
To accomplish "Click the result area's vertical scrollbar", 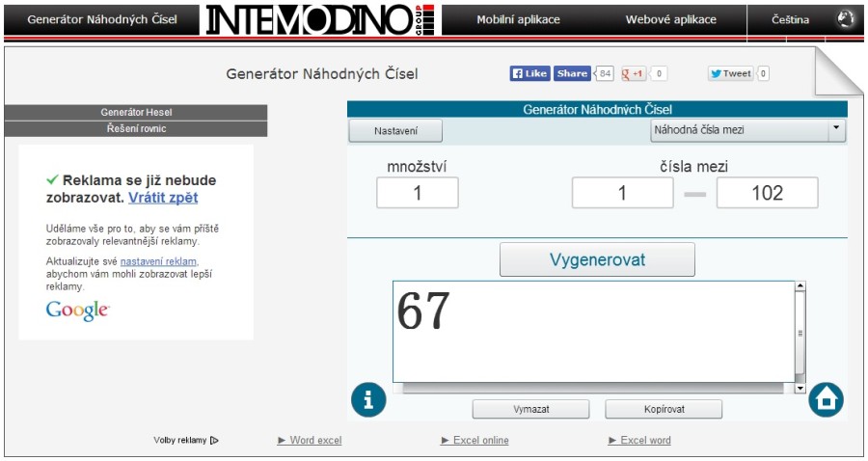I will click(x=800, y=334).
